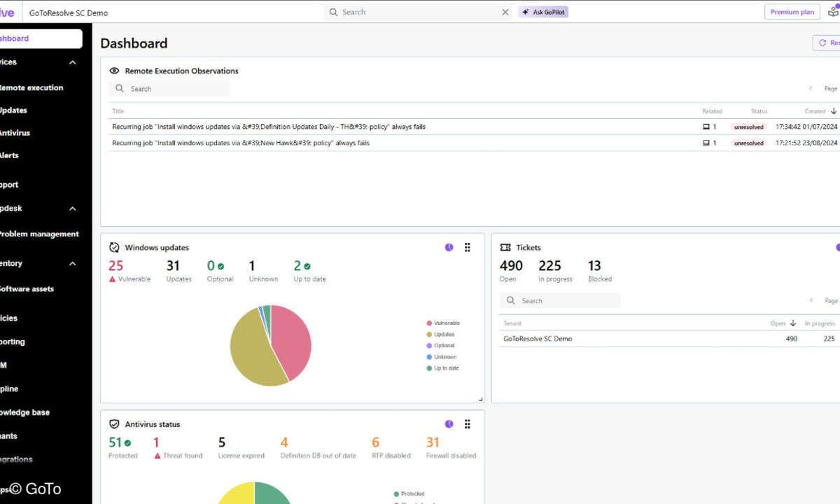Open the Dashboard page from the sidebar
The width and height of the screenshot is (840, 504).
tap(41, 38)
